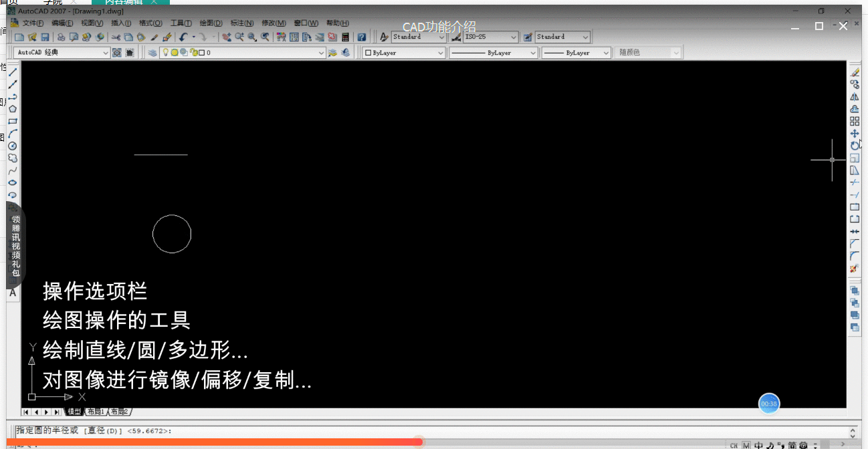Click the Help question mark icon
The width and height of the screenshot is (868, 449).
(x=362, y=37)
